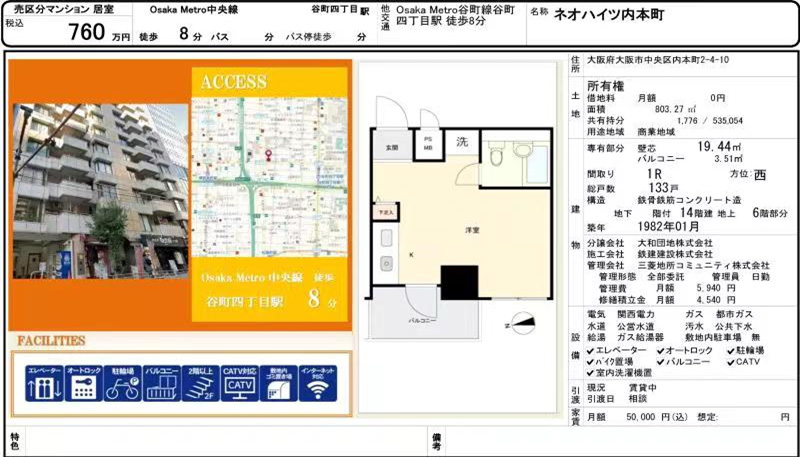Click the exclusive area 19.44㎡
Viewport: 800px width, 457px height.
719,147
